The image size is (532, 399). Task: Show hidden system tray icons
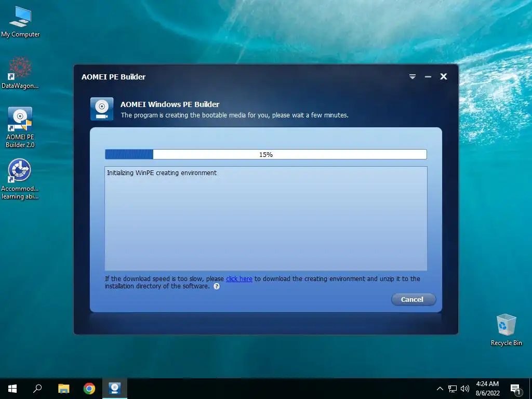click(440, 389)
